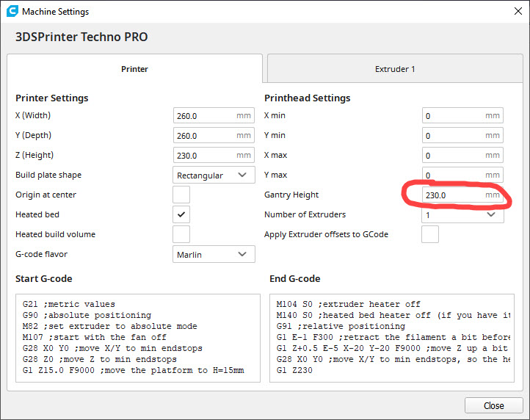Click the Z (Height) input field

tap(214, 155)
